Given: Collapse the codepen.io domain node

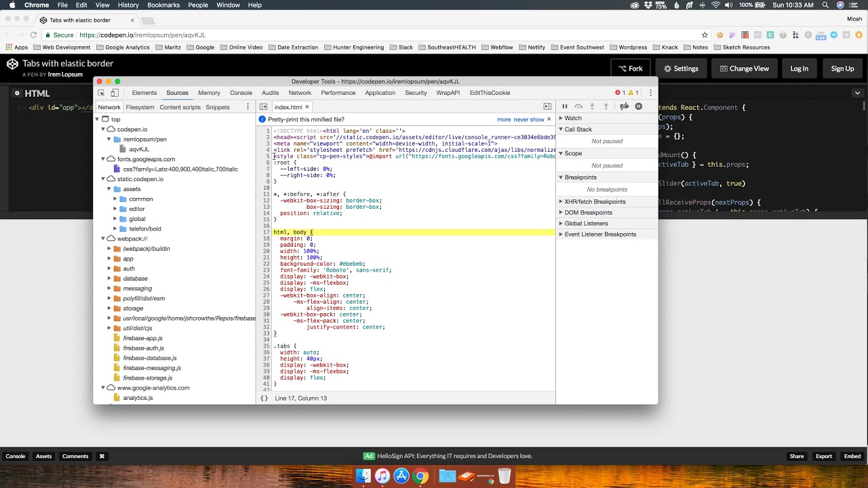Looking at the screenshot, I should point(103,129).
